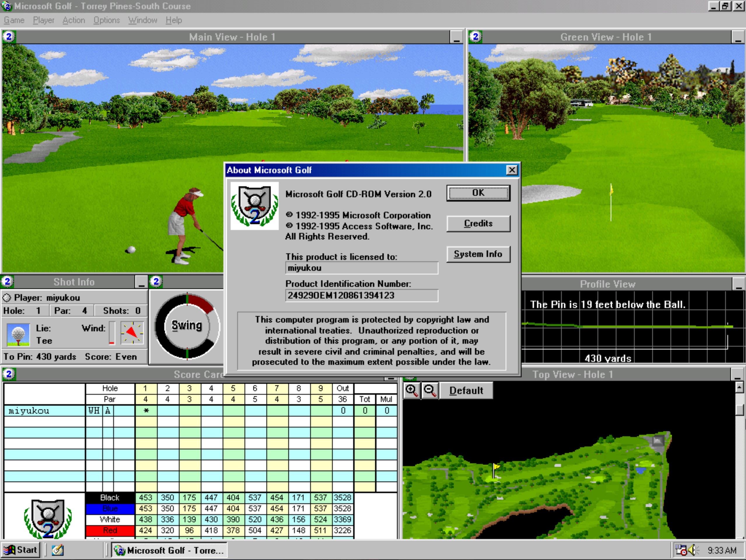Click the player ball icon beside Player miyukou

pos(7,298)
